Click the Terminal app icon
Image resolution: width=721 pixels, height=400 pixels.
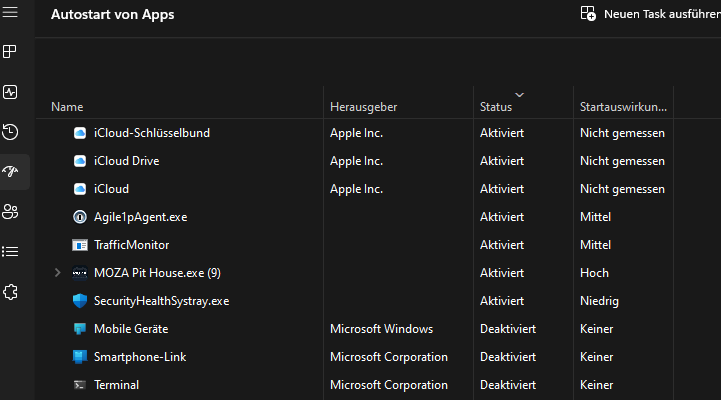tap(80, 385)
